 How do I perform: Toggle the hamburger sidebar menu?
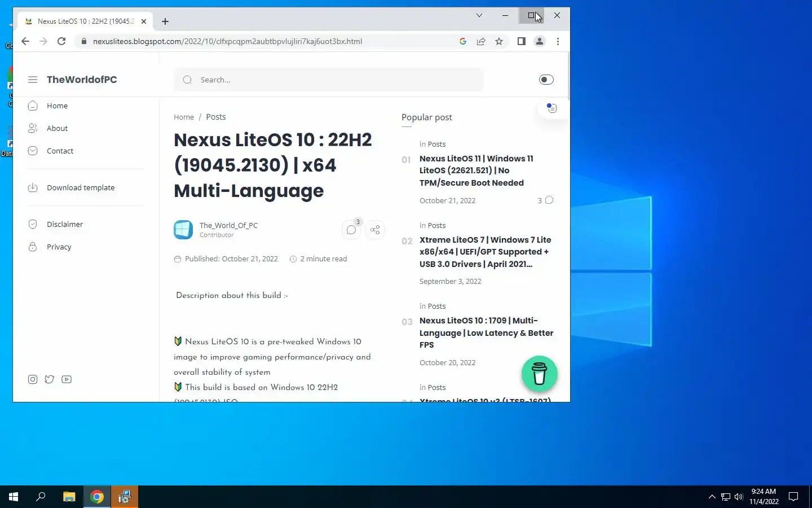[x=33, y=80]
